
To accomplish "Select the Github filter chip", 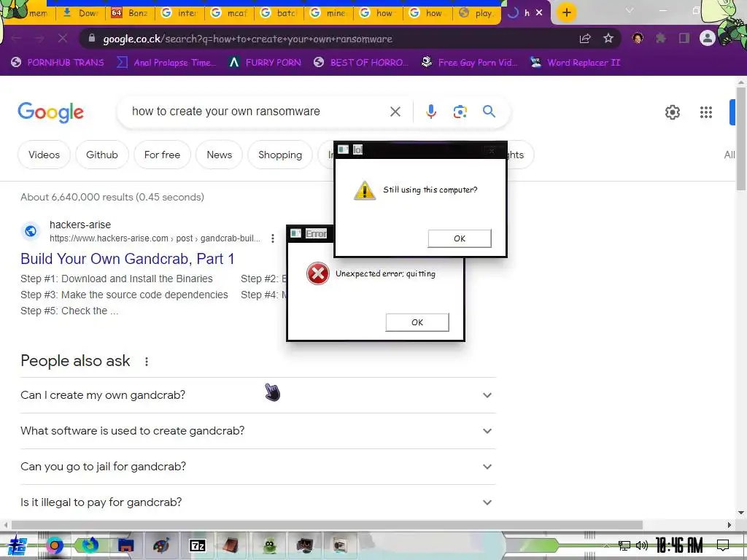I will click(x=102, y=155).
